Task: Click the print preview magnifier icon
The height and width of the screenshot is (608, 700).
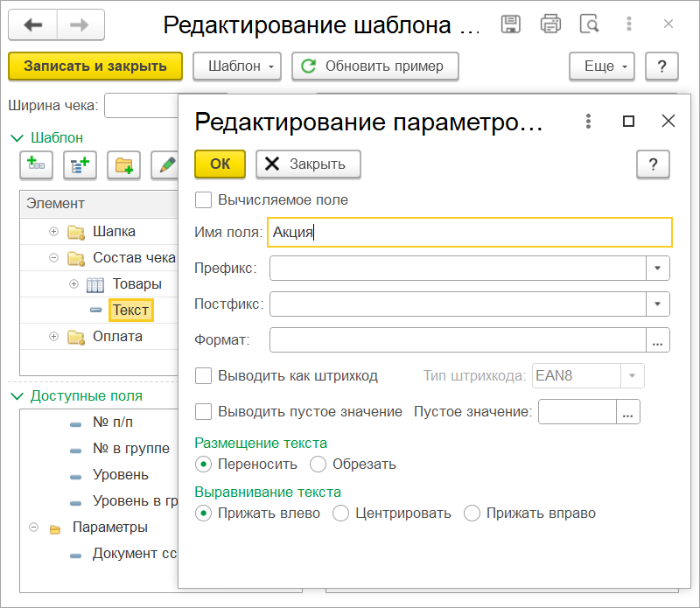Action: coord(590,24)
